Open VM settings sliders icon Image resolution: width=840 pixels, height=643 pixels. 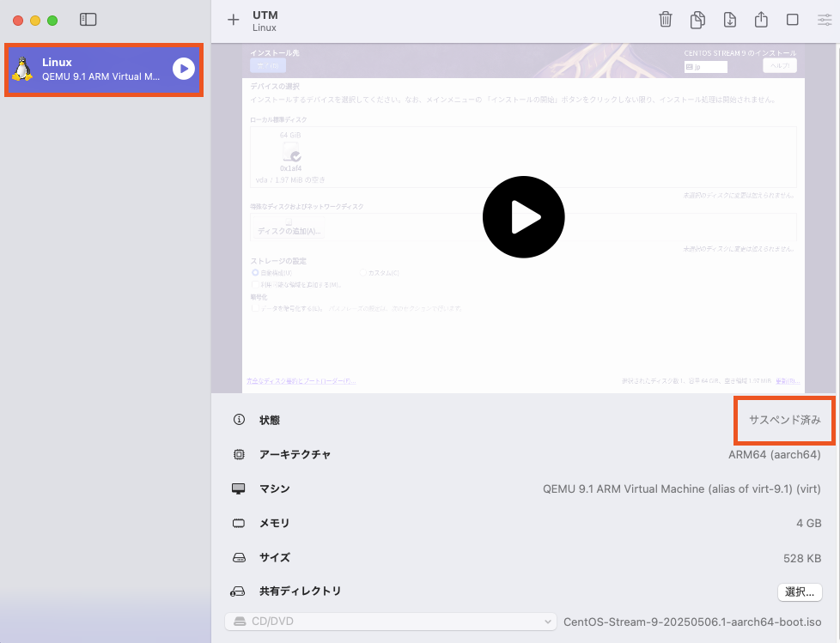tap(825, 20)
